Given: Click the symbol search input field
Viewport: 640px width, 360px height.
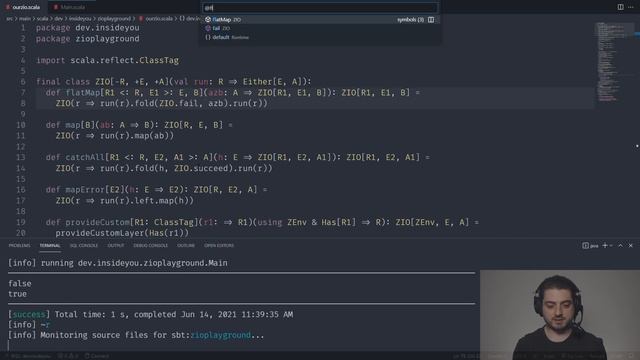Looking at the screenshot, I should coord(320,8).
